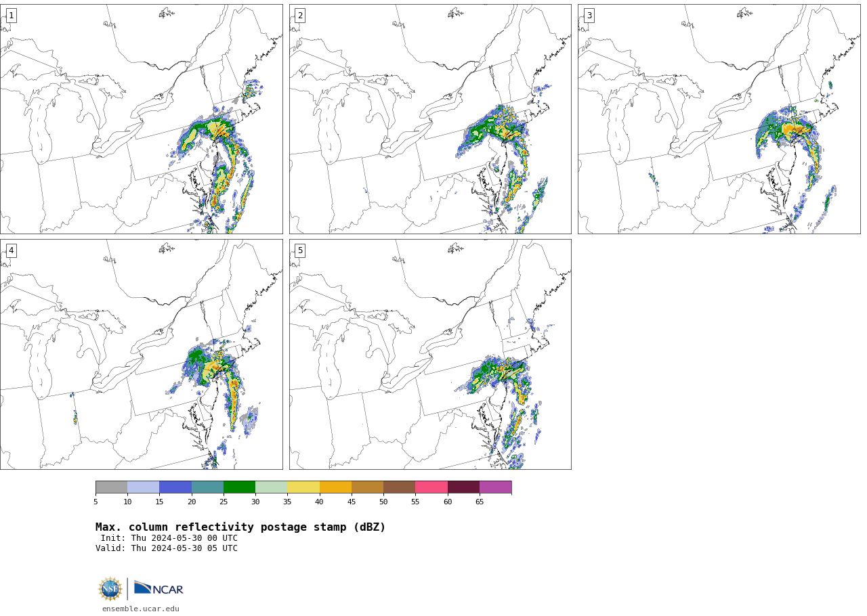Screen dimensions: 867x616
Task: Open ensemble member 1 reflectivity map
Action: point(141,119)
